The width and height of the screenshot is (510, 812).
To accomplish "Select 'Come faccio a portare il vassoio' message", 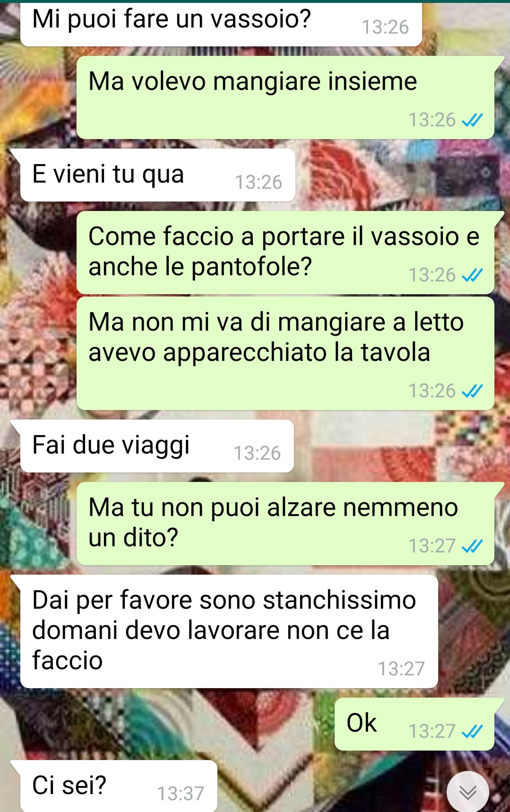I will [x=285, y=253].
